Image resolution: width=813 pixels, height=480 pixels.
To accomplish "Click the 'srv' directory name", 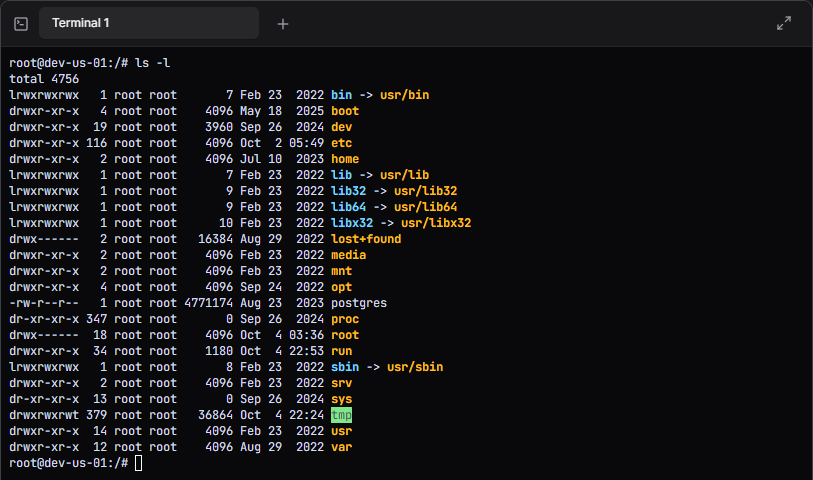I will [x=341, y=383].
